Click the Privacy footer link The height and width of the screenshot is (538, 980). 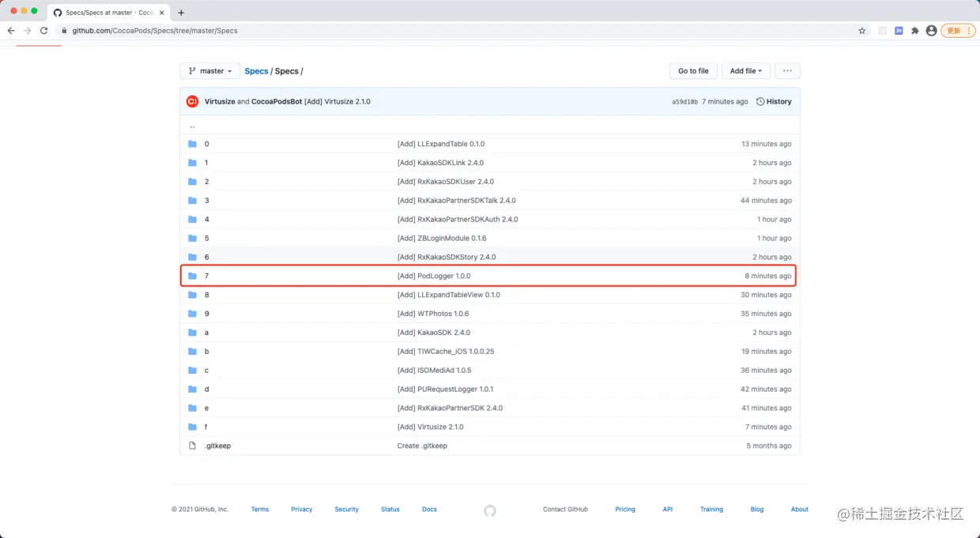click(x=302, y=510)
